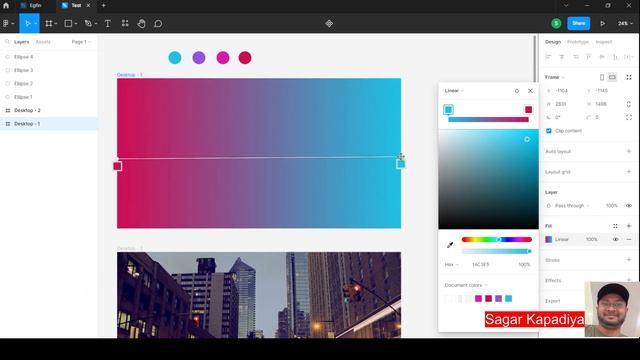Hide the Linear fill with eye icon
The width and height of the screenshot is (640, 360).
coord(615,240)
